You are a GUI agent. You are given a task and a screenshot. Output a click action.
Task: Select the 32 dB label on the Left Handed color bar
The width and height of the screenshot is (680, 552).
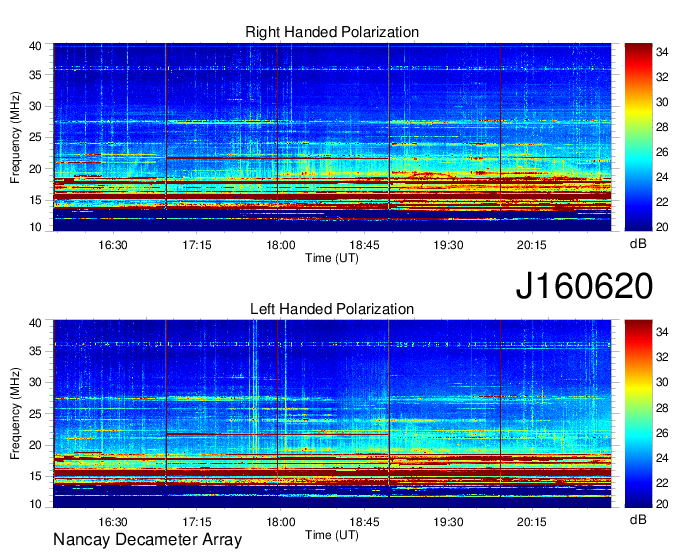[662, 357]
